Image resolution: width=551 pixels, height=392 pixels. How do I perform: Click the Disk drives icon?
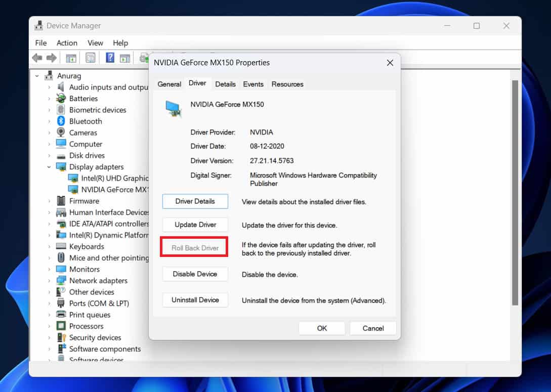click(x=61, y=156)
